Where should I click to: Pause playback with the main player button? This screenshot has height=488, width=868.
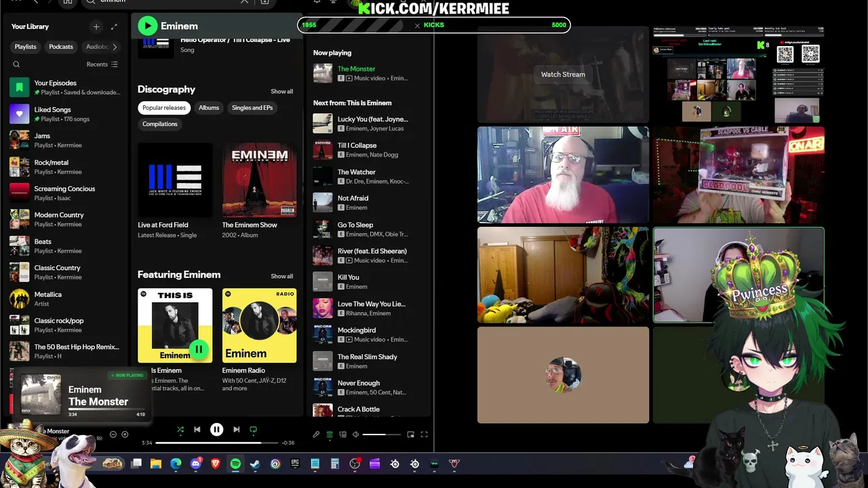coord(217,429)
